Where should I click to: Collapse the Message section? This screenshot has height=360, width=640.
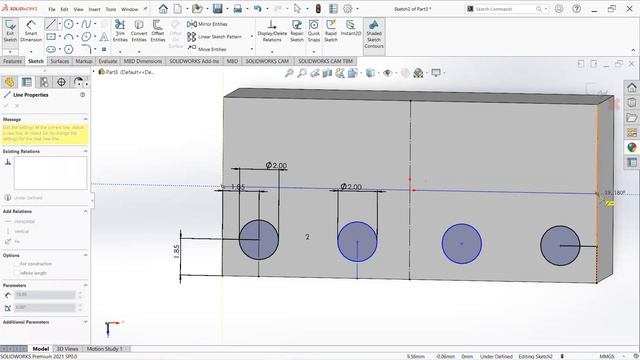pyautogui.click(x=85, y=119)
